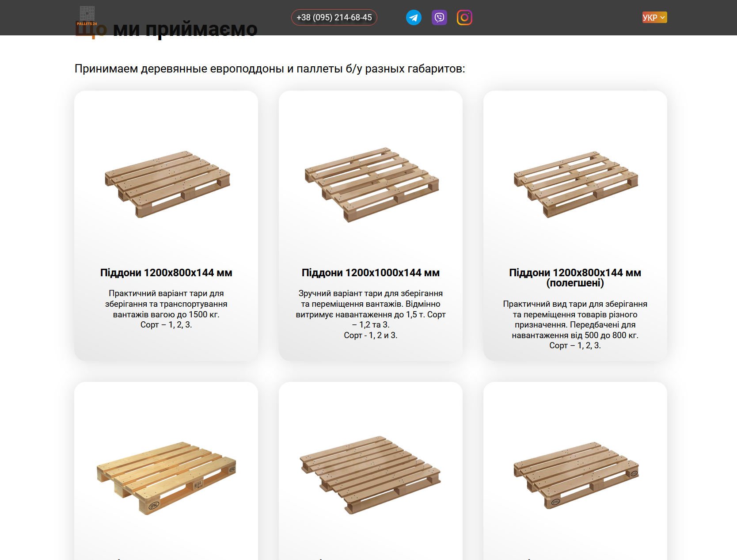Select the Піддони 1200x800x144 мм pallet image
737x560 pixels.
pos(167,184)
